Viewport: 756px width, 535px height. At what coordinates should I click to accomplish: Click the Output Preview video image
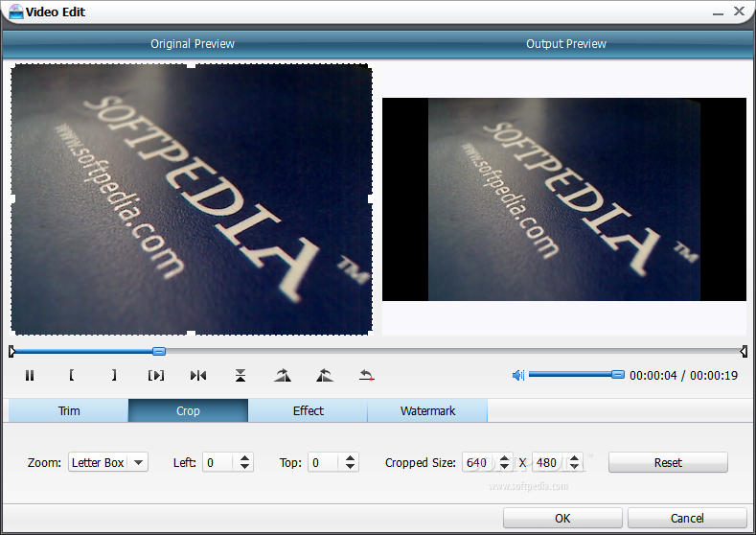tap(564, 199)
